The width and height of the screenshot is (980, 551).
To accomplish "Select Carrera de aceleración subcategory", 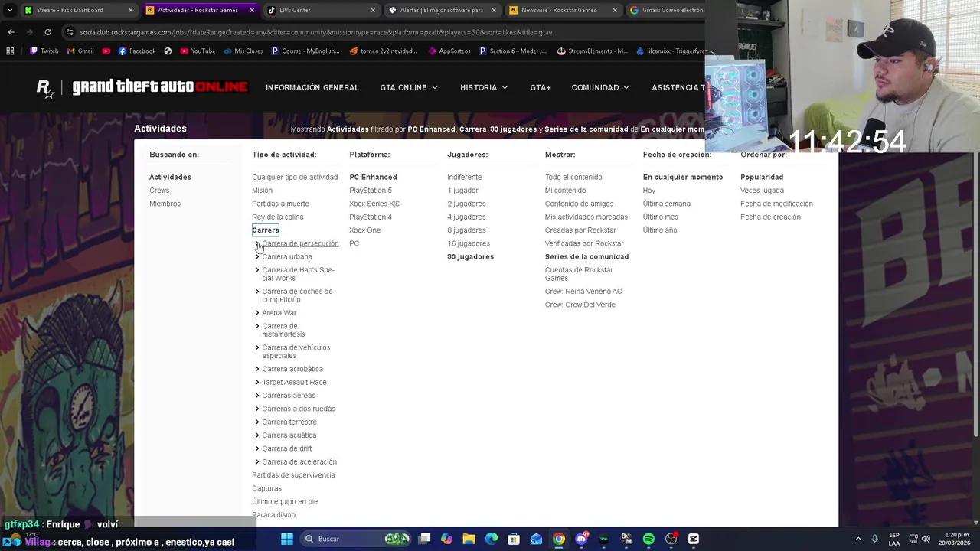I will point(299,462).
